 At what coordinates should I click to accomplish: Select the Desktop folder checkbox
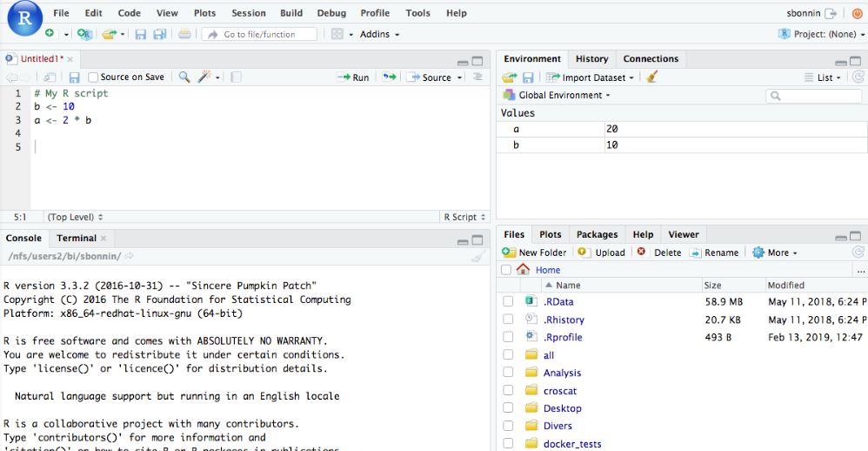508,407
